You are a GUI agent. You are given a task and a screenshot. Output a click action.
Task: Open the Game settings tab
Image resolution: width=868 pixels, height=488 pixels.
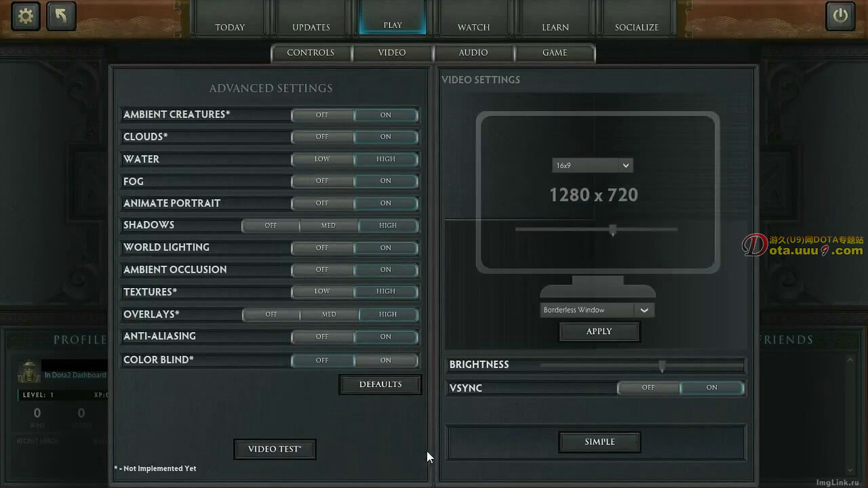[x=555, y=53]
